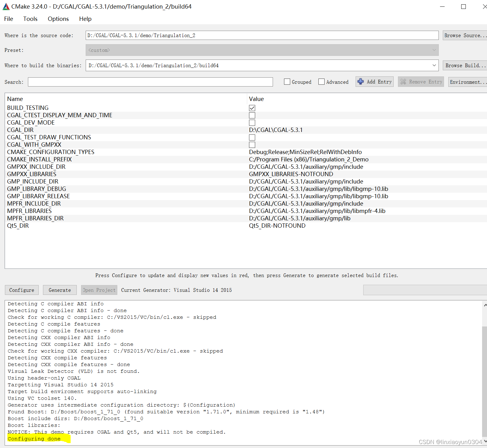487x448 pixels.
Task: Expand the build binaries path dropdown
Action: [434, 65]
